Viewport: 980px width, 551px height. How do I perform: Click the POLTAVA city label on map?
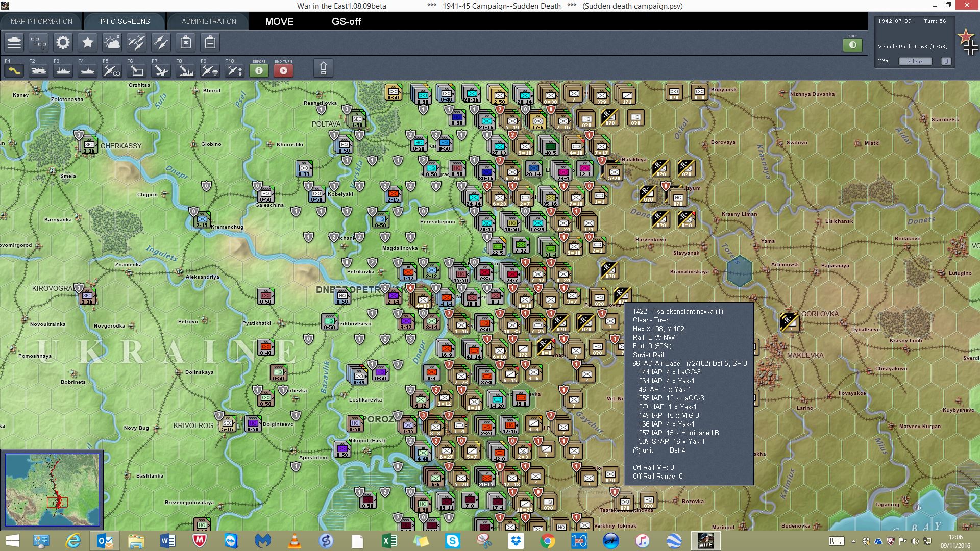coord(326,124)
